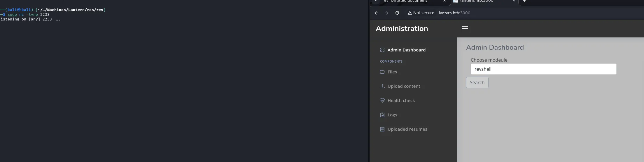Open the Logs page
Viewport: 644px width, 162px height.
click(x=392, y=115)
